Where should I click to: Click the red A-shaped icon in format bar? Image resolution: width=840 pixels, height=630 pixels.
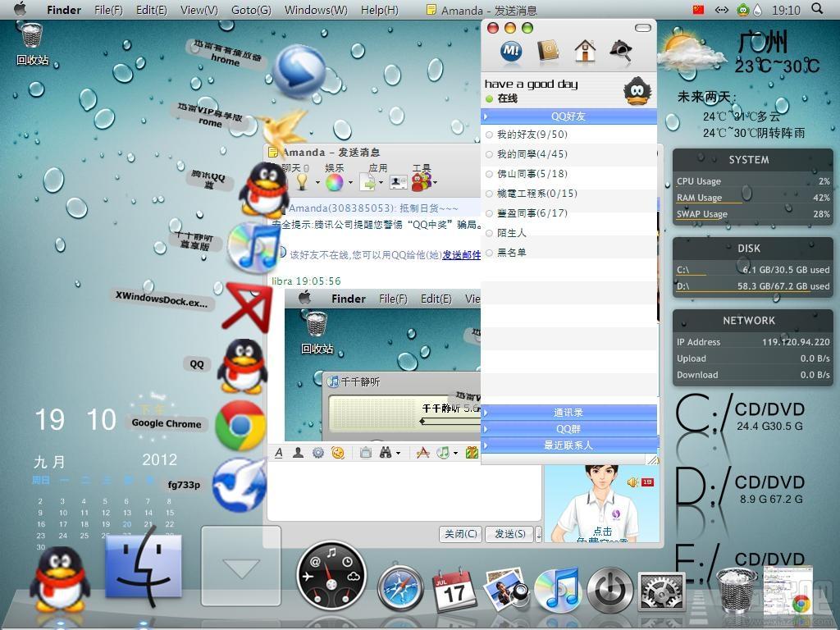[423, 453]
